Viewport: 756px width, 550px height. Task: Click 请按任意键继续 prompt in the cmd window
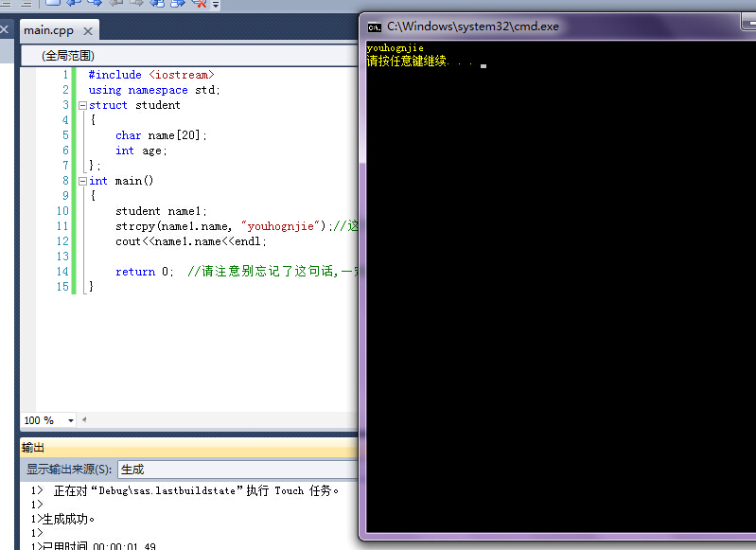coord(419,62)
